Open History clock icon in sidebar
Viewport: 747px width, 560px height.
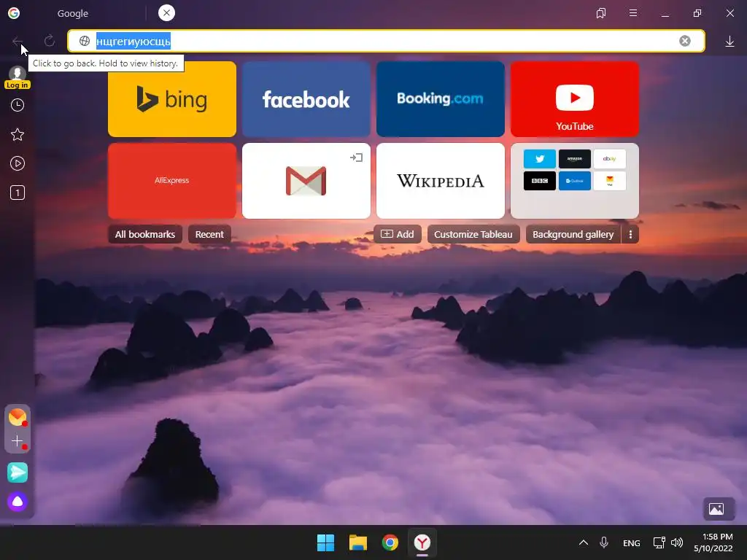[18, 105]
